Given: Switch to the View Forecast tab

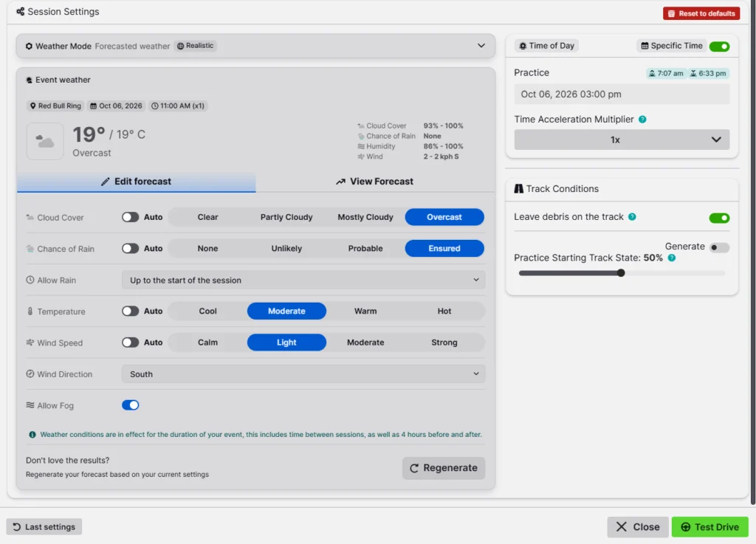Looking at the screenshot, I should coord(374,182).
